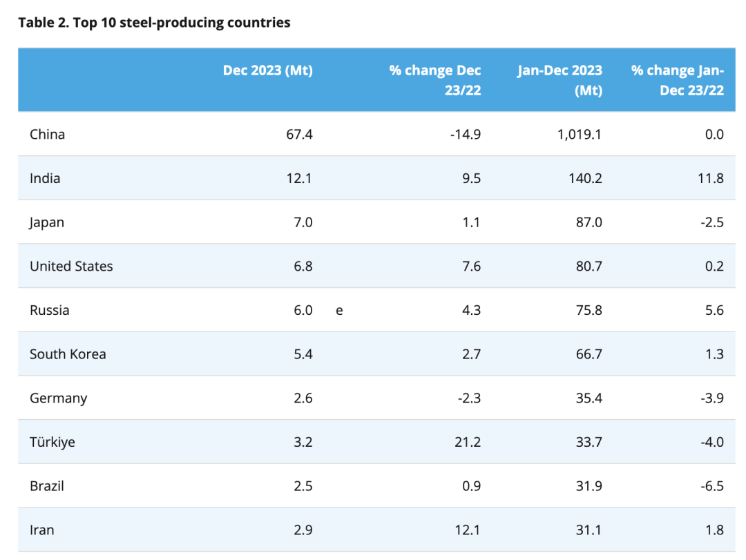Select the 67.4 December value for China
Screen dimensions: 746x560
[300, 134]
